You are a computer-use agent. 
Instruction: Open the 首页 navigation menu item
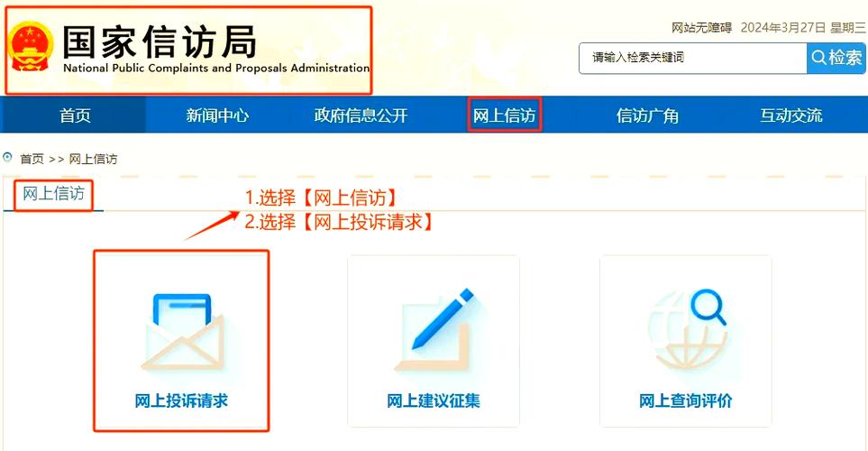(75, 115)
